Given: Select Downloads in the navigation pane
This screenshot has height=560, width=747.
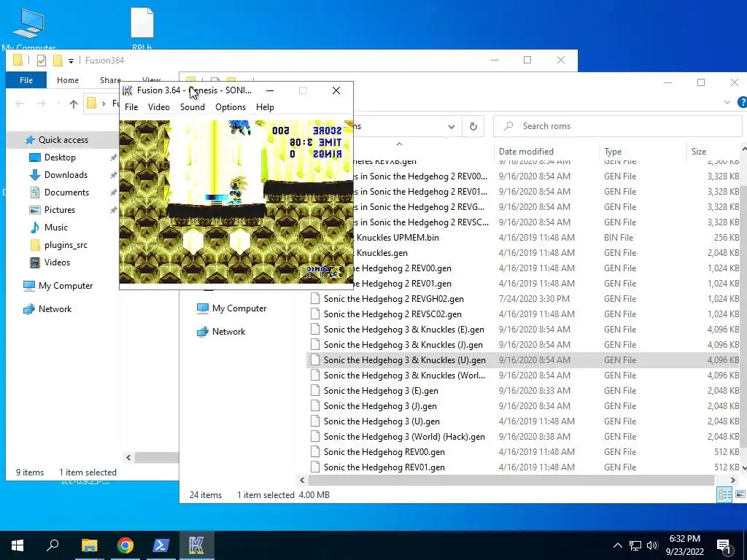Looking at the screenshot, I should pos(66,175).
